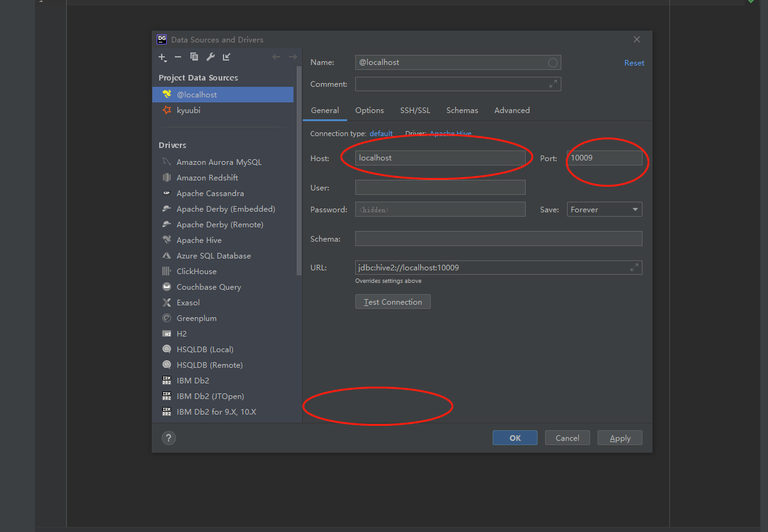This screenshot has height=532, width=768.
Task: Expand the Comment field with arrow icon
Action: 553,84
